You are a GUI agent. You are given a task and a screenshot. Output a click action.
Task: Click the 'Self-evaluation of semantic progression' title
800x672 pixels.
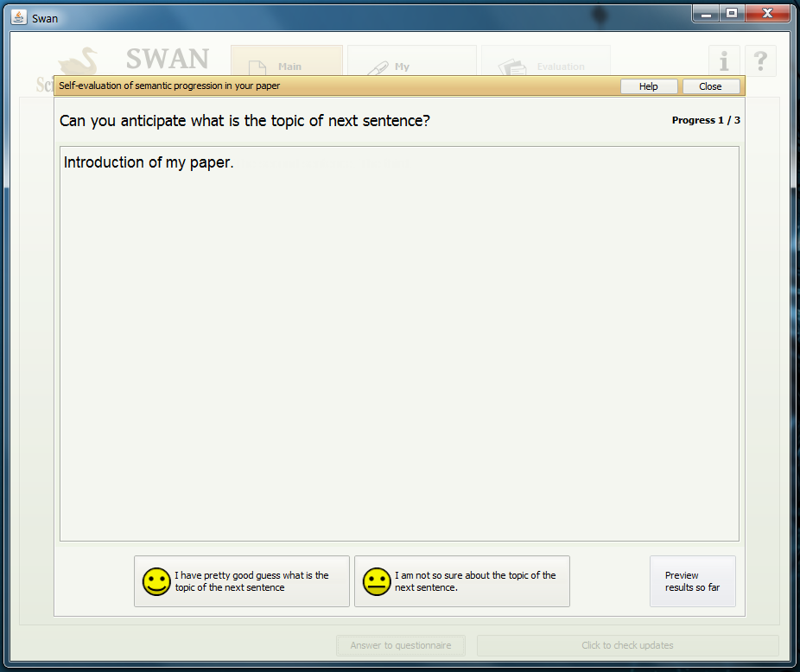coord(169,86)
